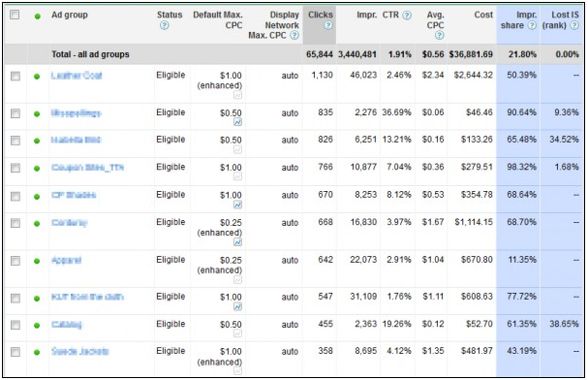Sort table by Ad group column header
588x380 pixels.
point(70,15)
